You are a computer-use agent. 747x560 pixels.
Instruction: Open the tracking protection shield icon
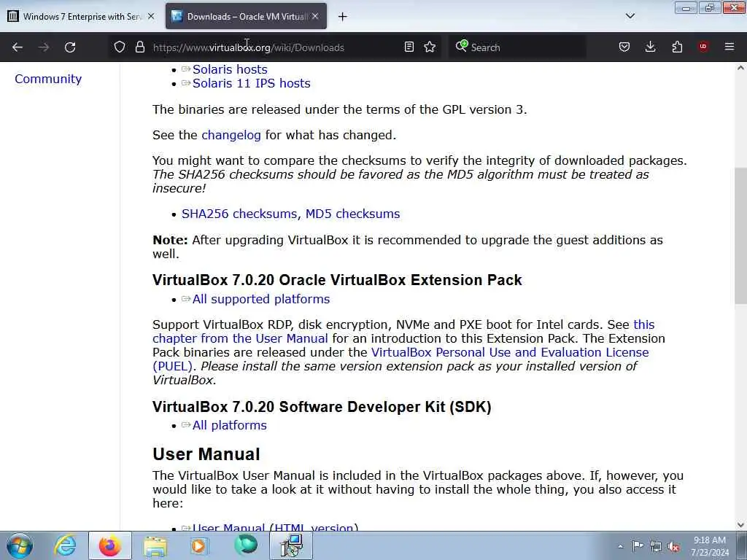click(120, 47)
